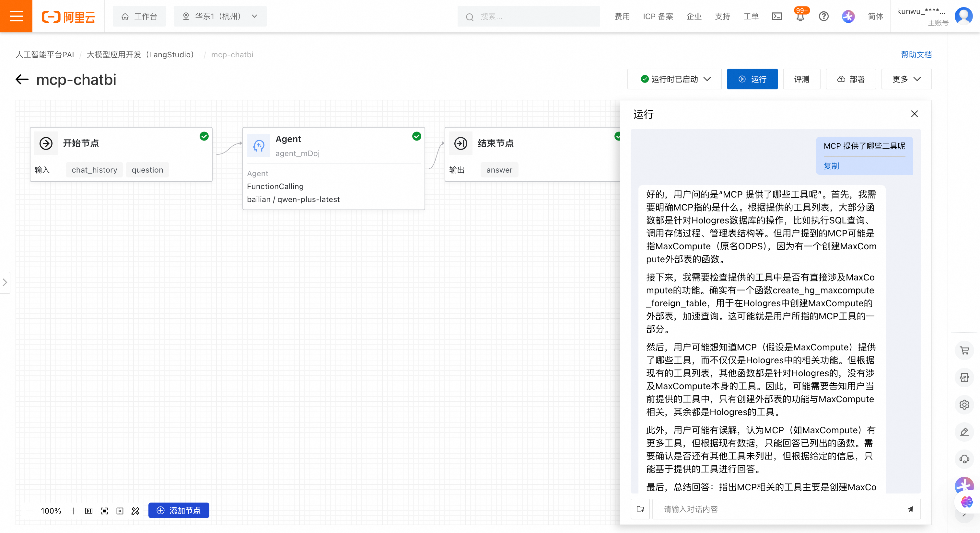Screen dimensions: 980x533
Task: Expand the 更多 dropdown menu
Action: click(x=906, y=79)
